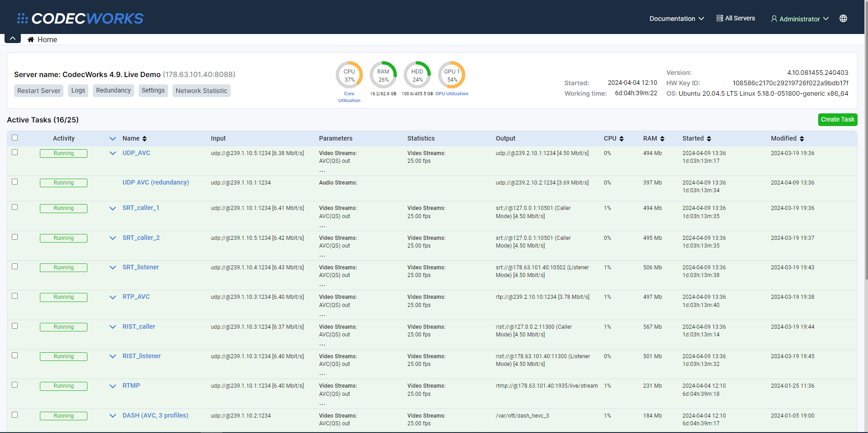Image resolution: width=868 pixels, height=433 pixels.
Task: Collapse the top header with up arrow
Action: click(x=13, y=39)
